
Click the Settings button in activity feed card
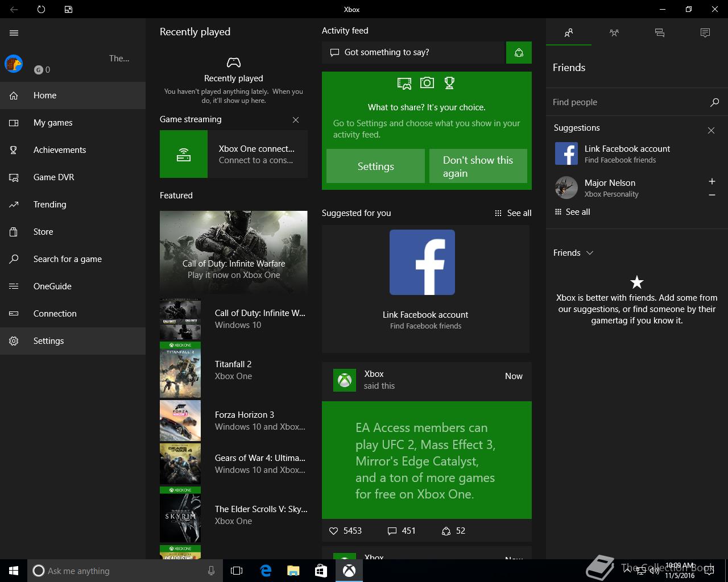click(x=375, y=166)
